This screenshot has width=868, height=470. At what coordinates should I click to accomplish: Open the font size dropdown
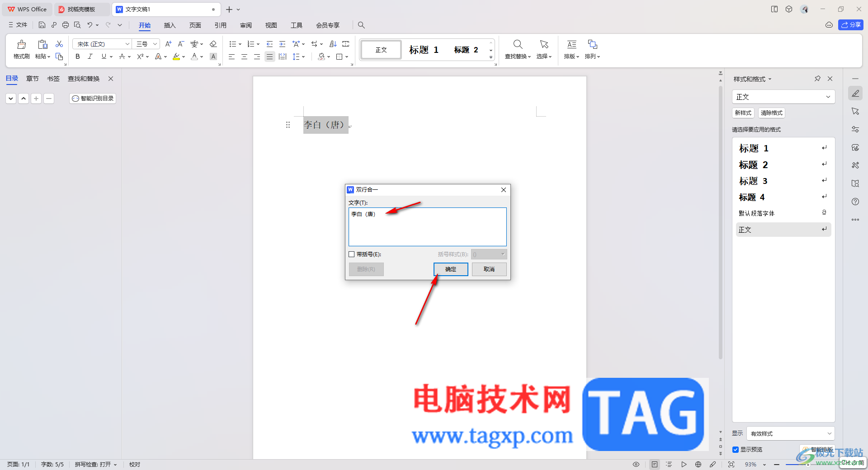click(155, 44)
